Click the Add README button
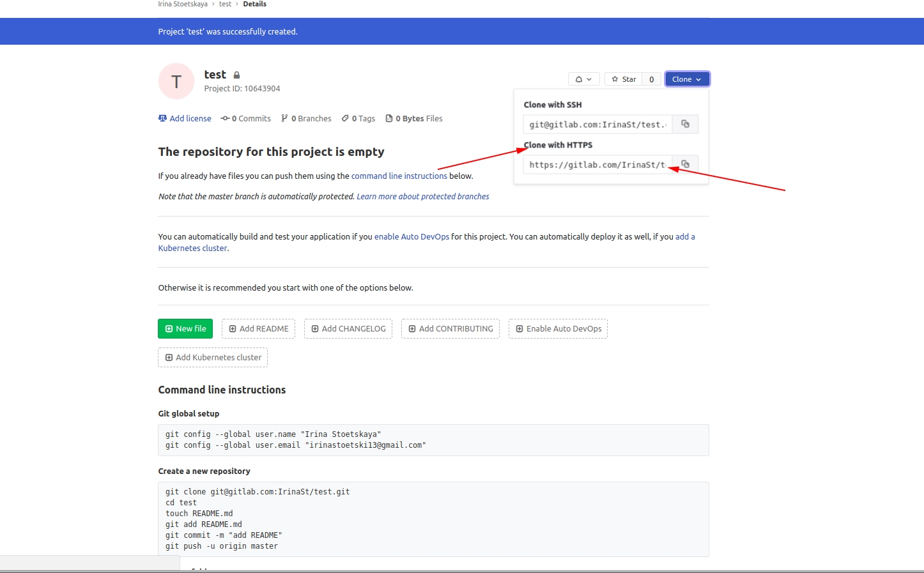The image size is (924, 573). coord(258,329)
